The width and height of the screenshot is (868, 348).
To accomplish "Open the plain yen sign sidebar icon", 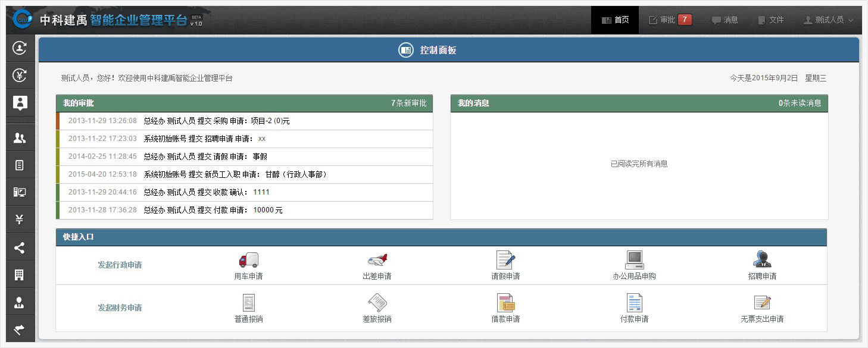I will (x=20, y=220).
